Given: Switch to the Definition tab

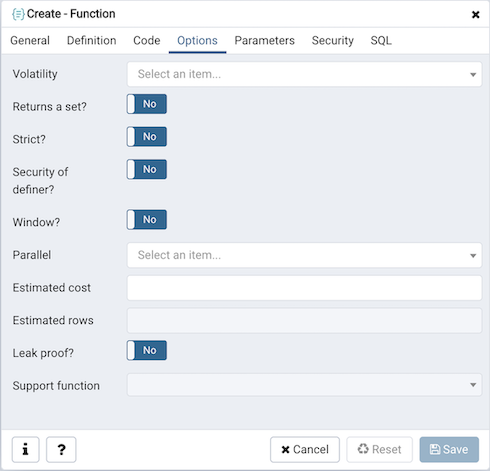Looking at the screenshot, I should coord(92,40).
